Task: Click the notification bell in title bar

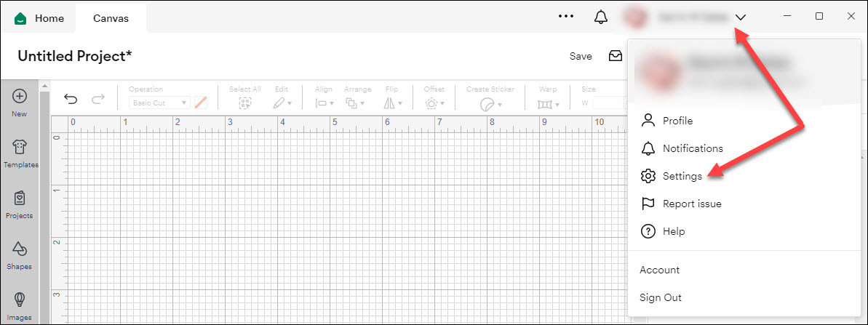Action: [x=600, y=17]
